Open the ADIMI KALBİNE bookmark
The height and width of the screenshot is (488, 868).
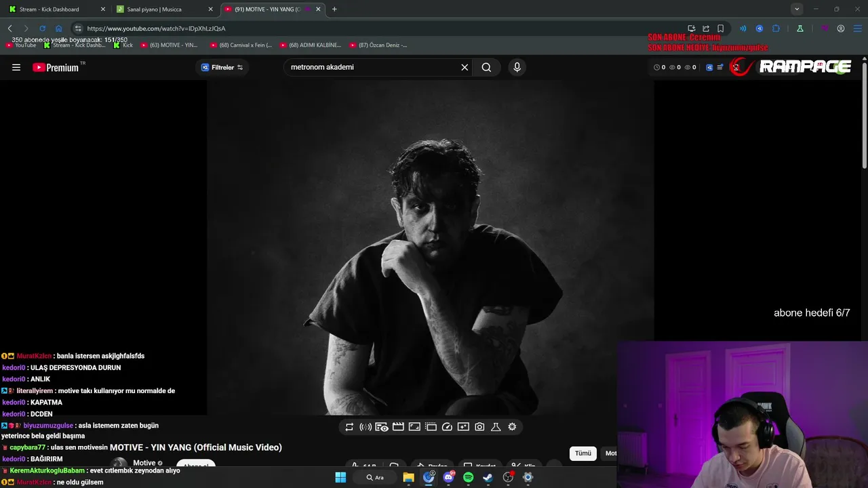310,45
